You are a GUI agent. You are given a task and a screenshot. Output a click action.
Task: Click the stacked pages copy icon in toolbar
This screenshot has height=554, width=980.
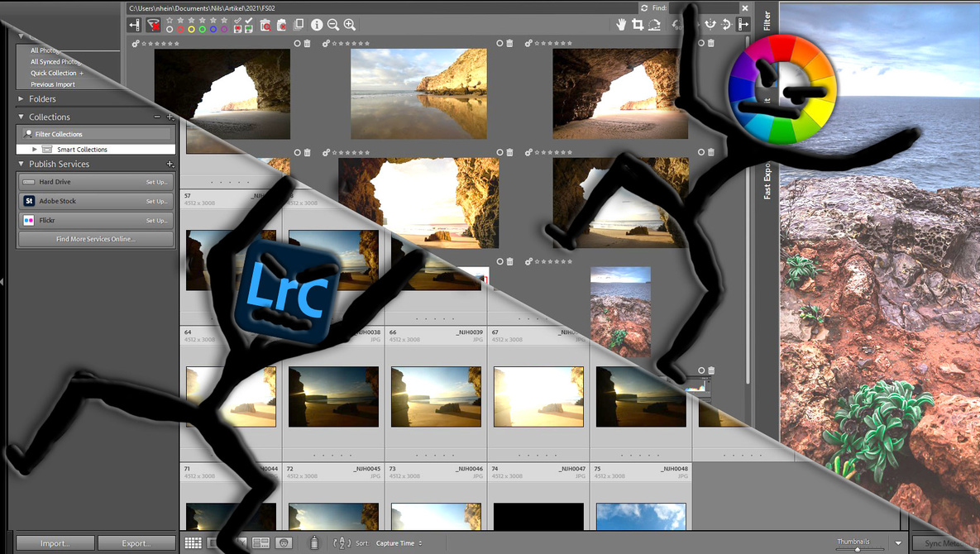point(299,24)
